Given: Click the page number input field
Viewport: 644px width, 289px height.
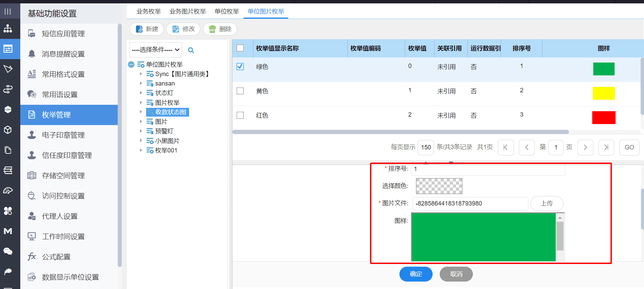Looking at the screenshot, I should click(556, 147).
